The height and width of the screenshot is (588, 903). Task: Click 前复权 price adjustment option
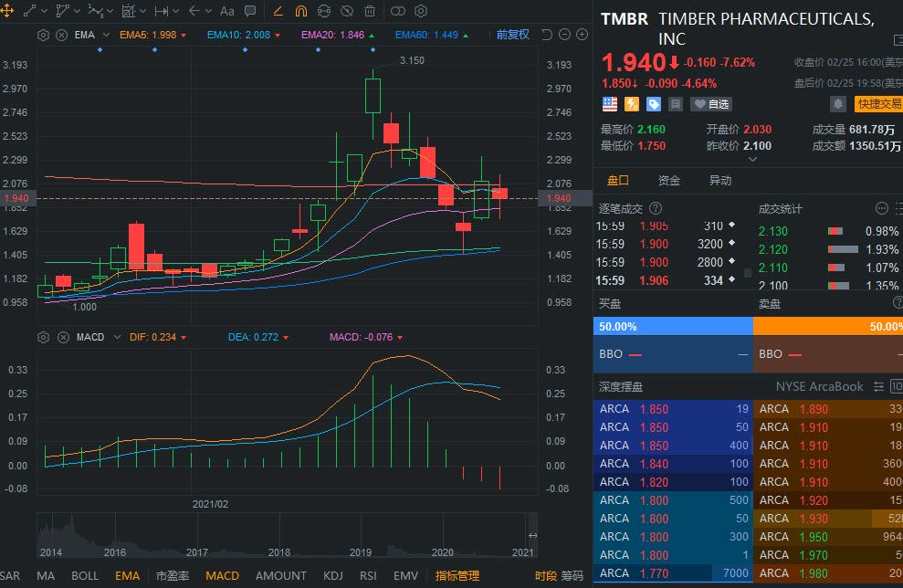click(x=512, y=35)
